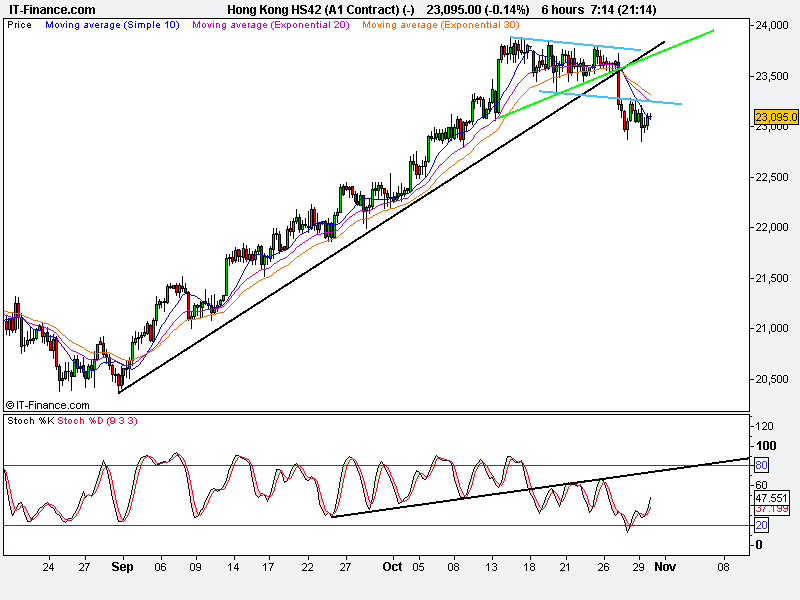The height and width of the screenshot is (600, 800).
Task: Click the 24 date axis label
Action: coord(48,567)
